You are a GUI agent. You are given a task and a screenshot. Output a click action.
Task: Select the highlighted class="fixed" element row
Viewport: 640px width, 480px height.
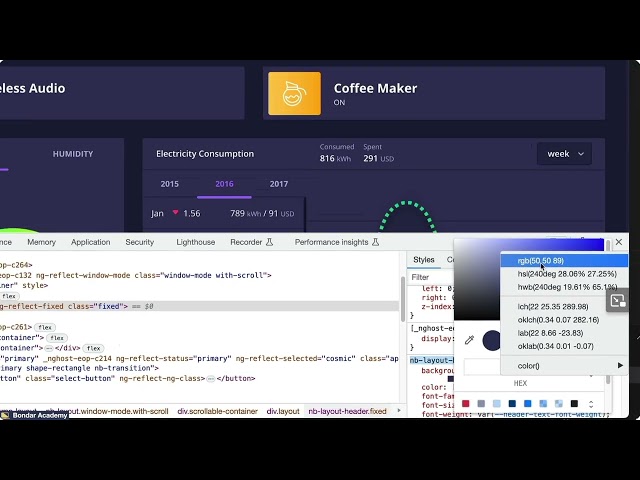pyautogui.click(x=199, y=306)
